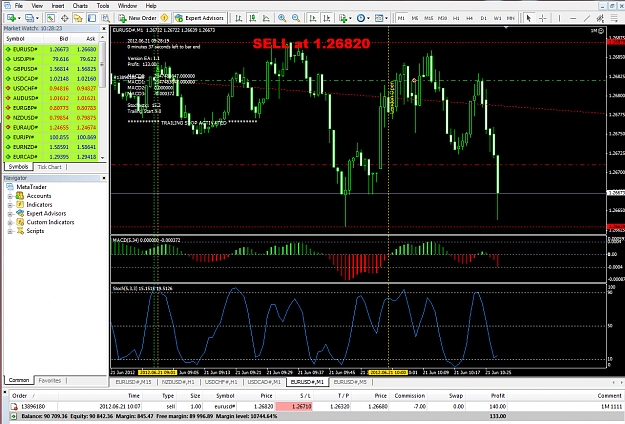Open the Charts menu
The width and height of the screenshot is (625, 424).
[x=80, y=6]
